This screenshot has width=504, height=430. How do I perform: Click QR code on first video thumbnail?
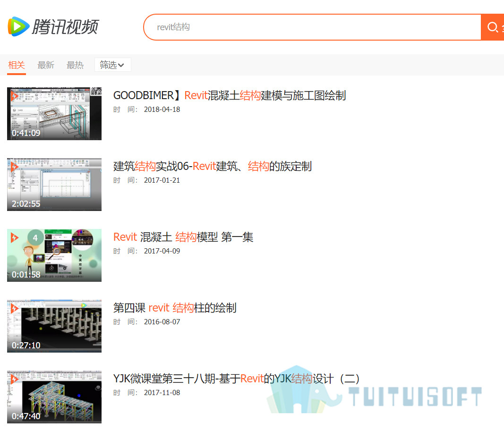[96, 91]
